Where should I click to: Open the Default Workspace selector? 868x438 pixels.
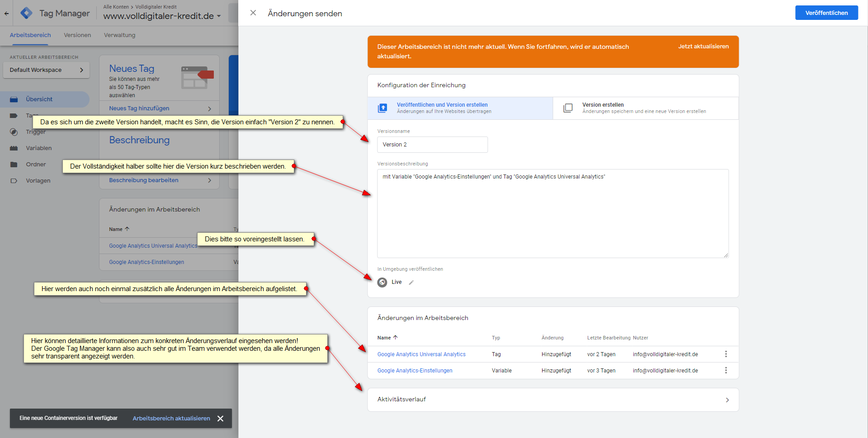point(46,70)
